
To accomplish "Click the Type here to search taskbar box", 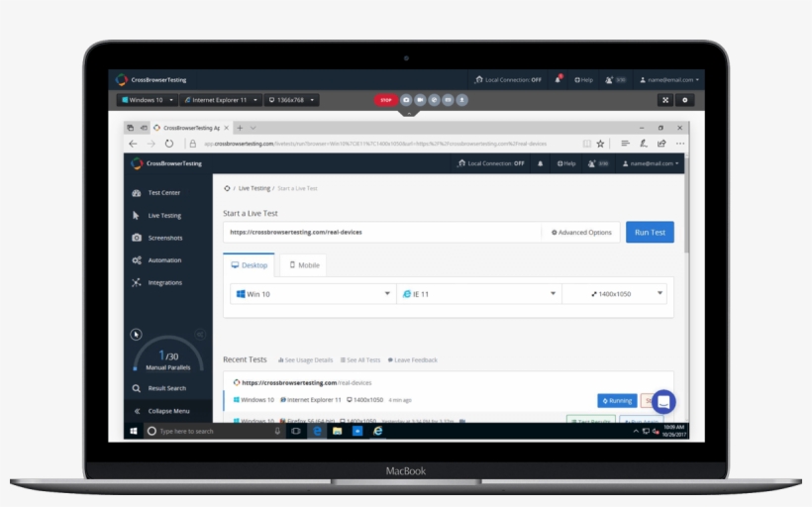I will [x=215, y=431].
